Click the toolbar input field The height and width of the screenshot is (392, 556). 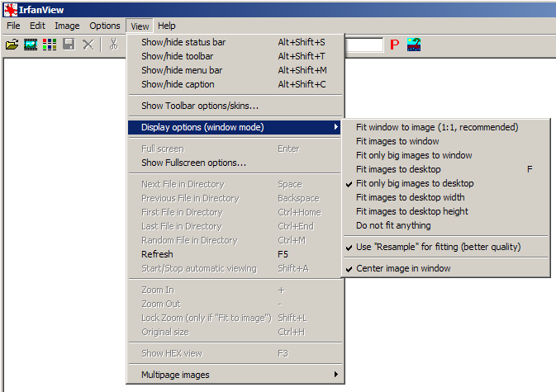click(x=364, y=45)
